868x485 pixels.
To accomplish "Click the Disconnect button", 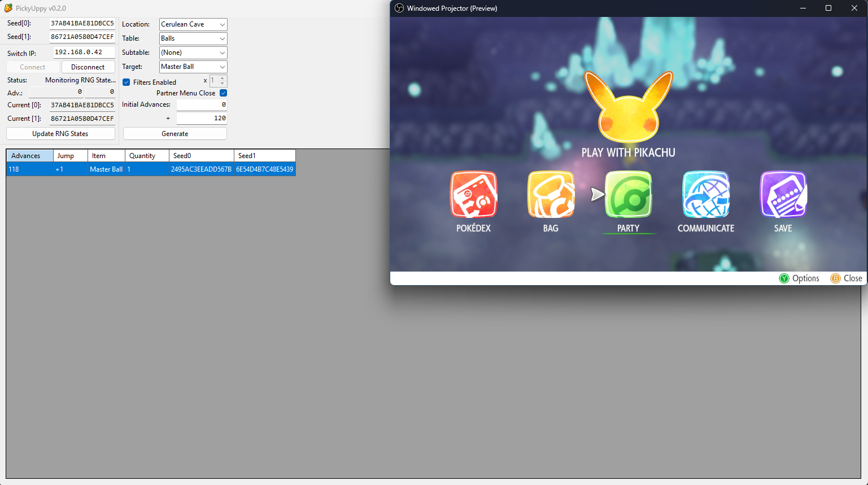I will point(88,67).
